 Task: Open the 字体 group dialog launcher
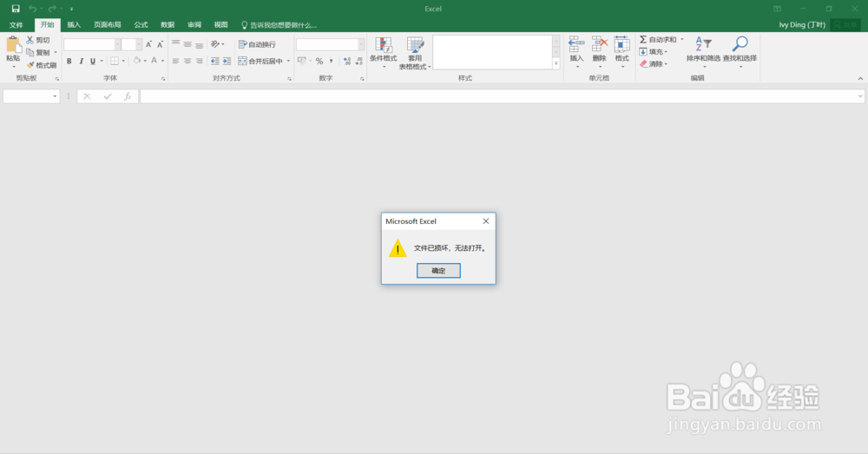pos(163,79)
